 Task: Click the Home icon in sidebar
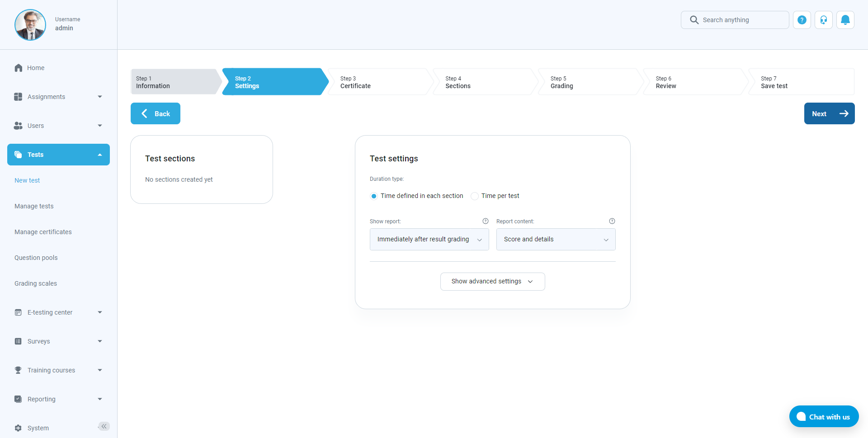click(x=19, y=68)
